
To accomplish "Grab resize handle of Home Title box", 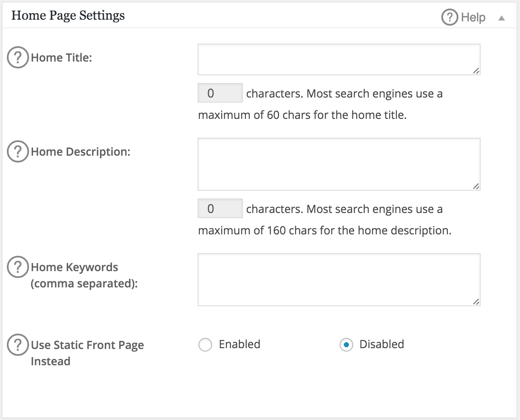I will 476,71.
